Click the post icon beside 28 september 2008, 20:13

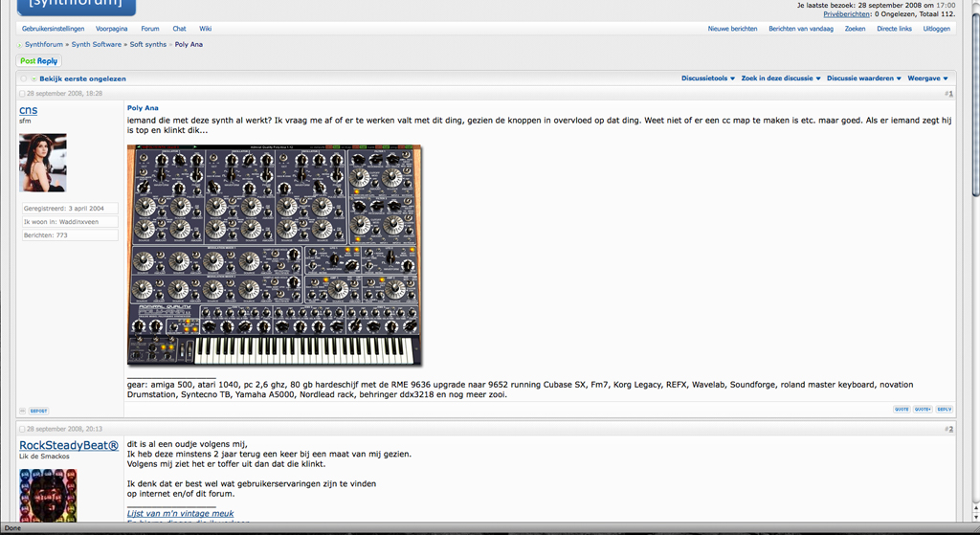point(22,430)
